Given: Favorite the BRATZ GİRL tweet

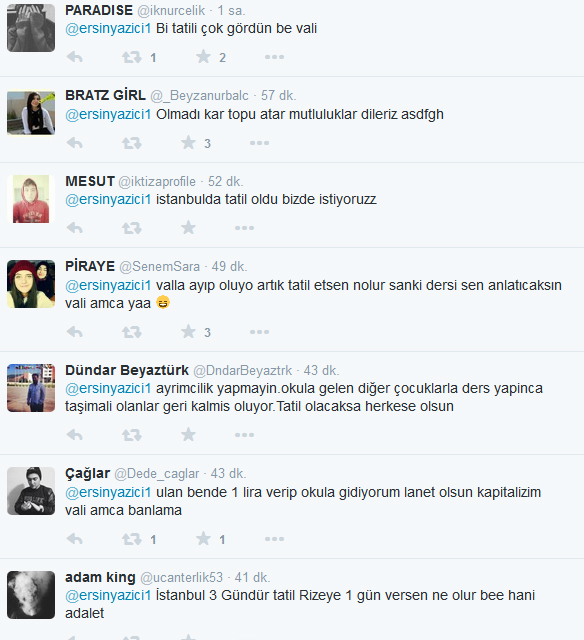Looking at the screenshot, I should coord(189,143).
